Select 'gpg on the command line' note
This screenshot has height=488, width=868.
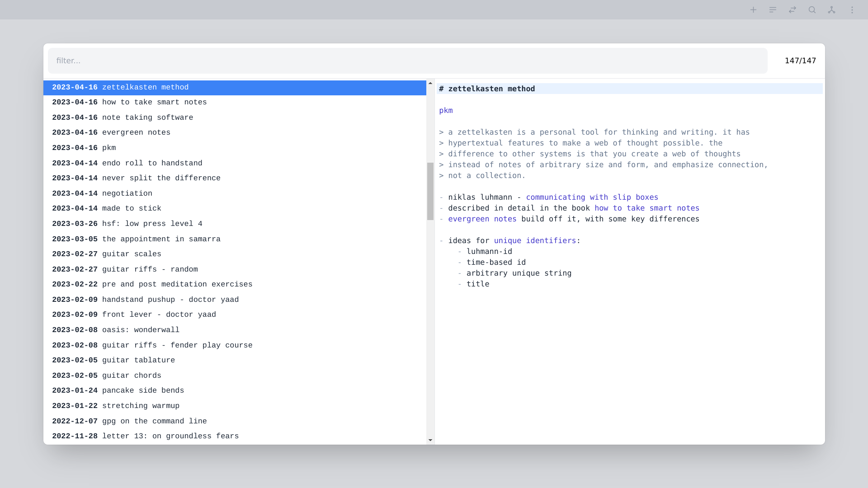[235, 422]
